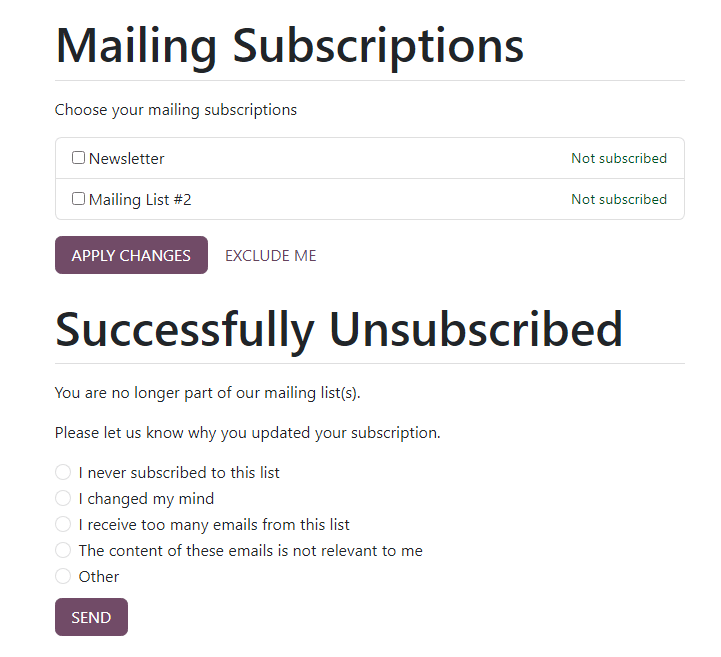Viewport: 721px width, 657px height.
Task: Tick the Mailing List #2 checkbox
Action: [78, 199]
